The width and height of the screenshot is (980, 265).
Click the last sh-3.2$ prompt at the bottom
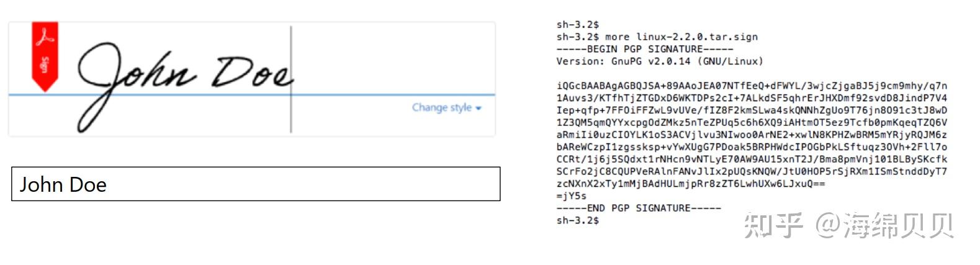577,220
